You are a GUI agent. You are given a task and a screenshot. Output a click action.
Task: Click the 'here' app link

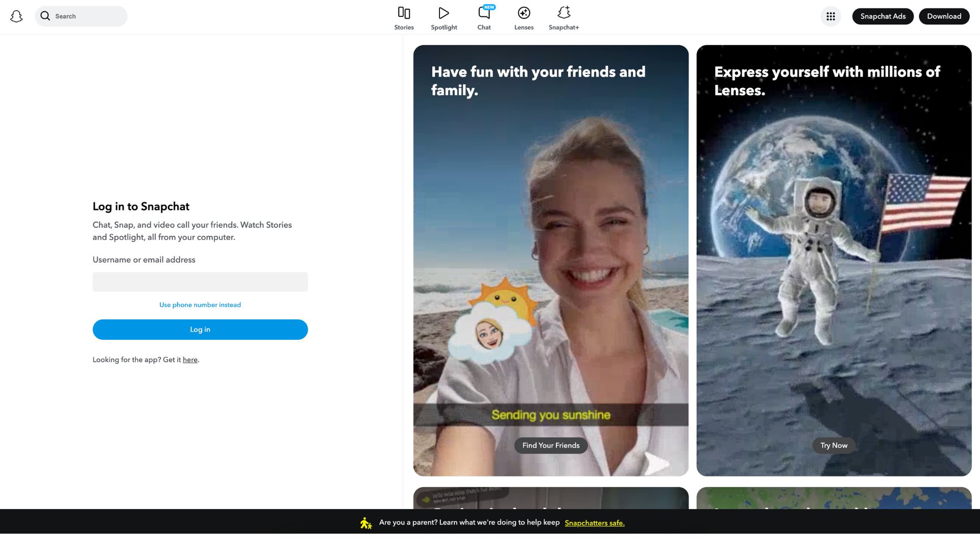click(190, 360)
